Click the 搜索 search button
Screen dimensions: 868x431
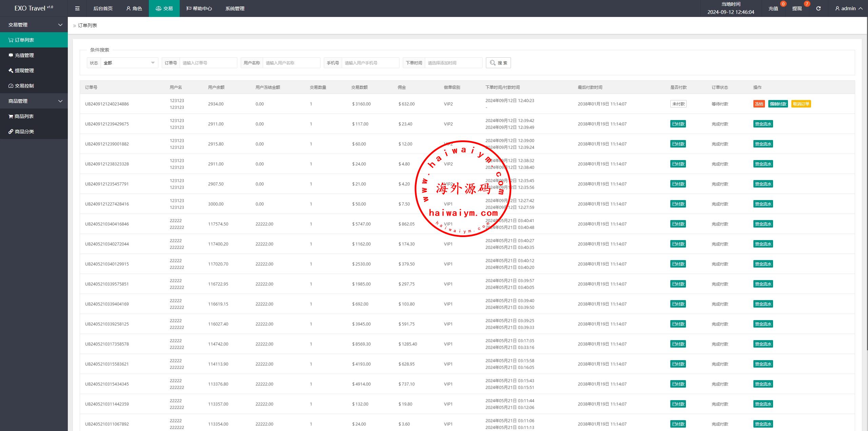click(x=498, y=63)
